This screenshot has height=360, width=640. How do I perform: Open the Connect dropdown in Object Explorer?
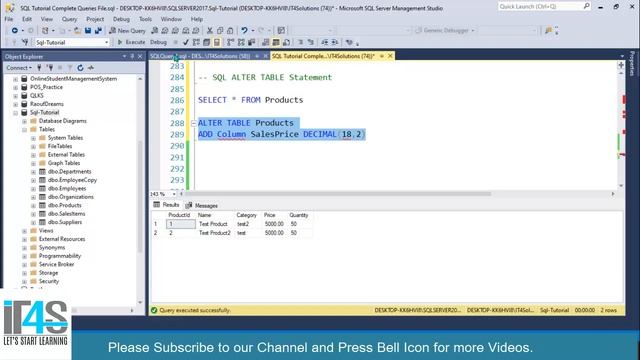click(x=18, y=68)
